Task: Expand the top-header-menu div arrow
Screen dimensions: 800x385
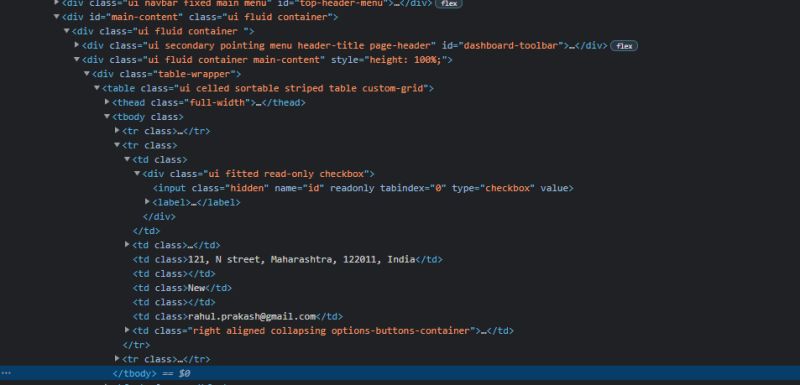Action: point(57,3)
